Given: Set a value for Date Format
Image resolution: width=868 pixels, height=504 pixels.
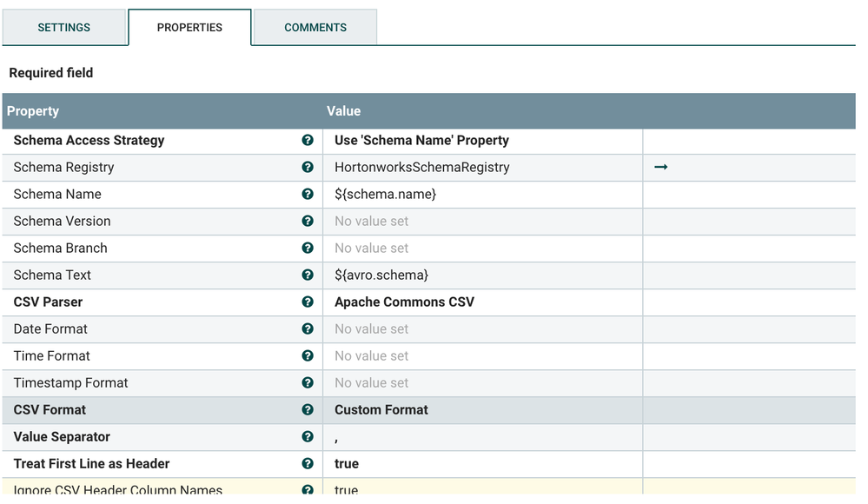Looking at the screenshot, I should (482, 329).
